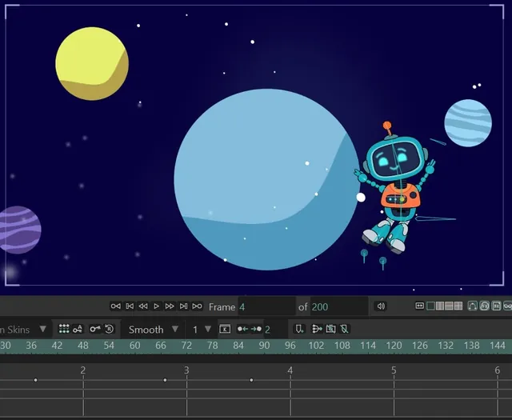Screen dimensions: 512x420
Task: Jump to the previous keyframe using the double-left arrows
Action: tap(143, 306)
